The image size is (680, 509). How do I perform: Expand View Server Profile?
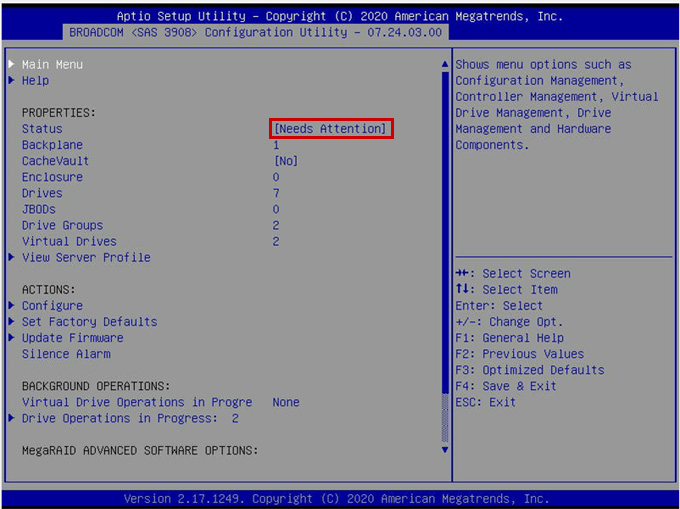point(86,257)
